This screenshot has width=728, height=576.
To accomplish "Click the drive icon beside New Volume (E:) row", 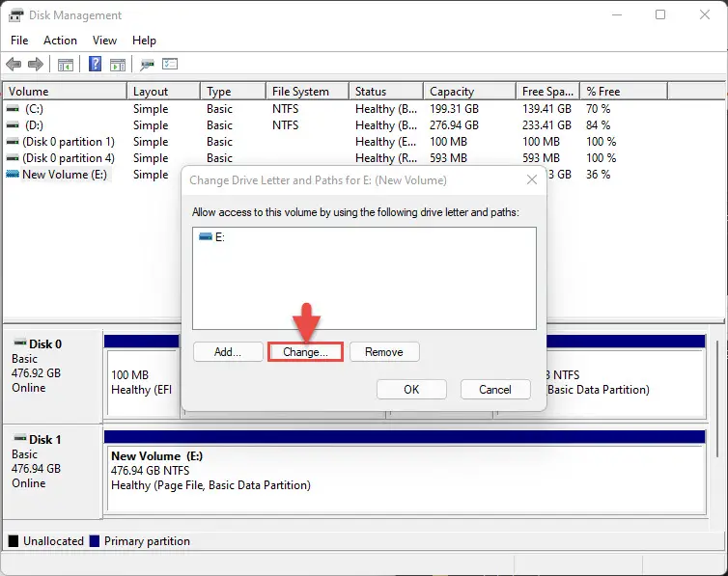I will [x=13, y=175].
